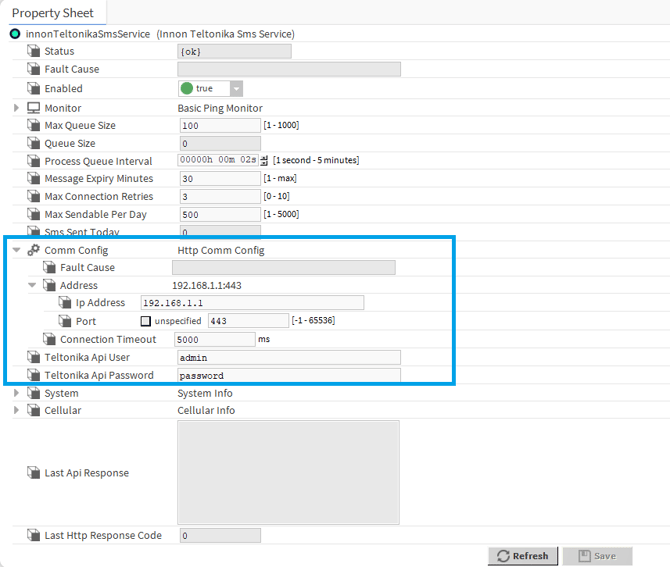670x567 pixels.
Task: Click the Teltonika Api User property icon
Action: coord(33,357)
